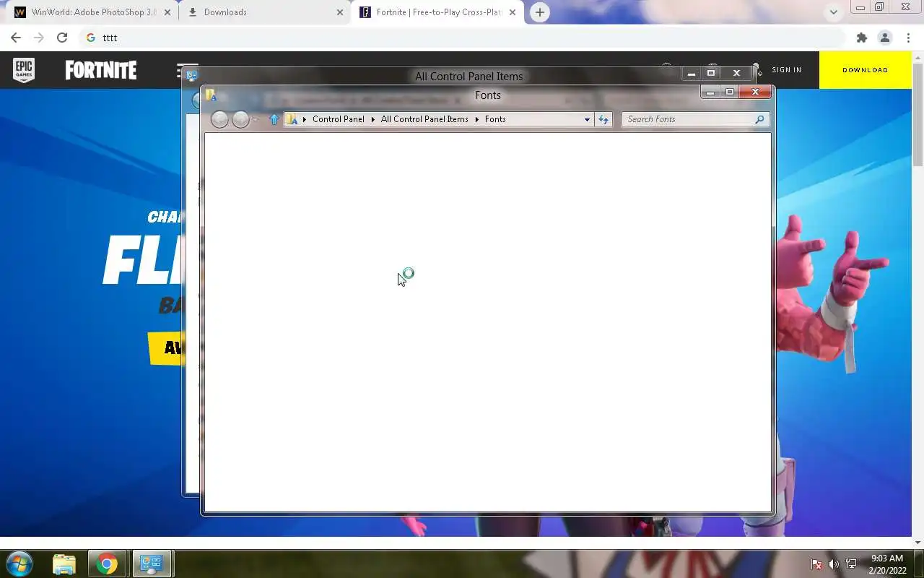Click the Fonts breadcrumb segment
The image size is (924, 578).
(495, 119)
